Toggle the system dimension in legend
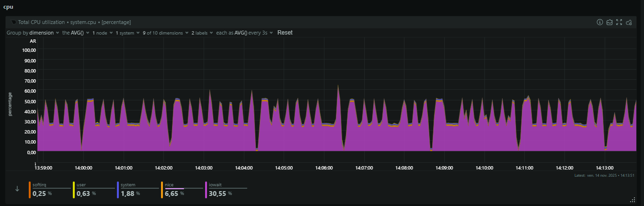Image resolution: width=644 pixels, height=206 pixels. (138, 190)
